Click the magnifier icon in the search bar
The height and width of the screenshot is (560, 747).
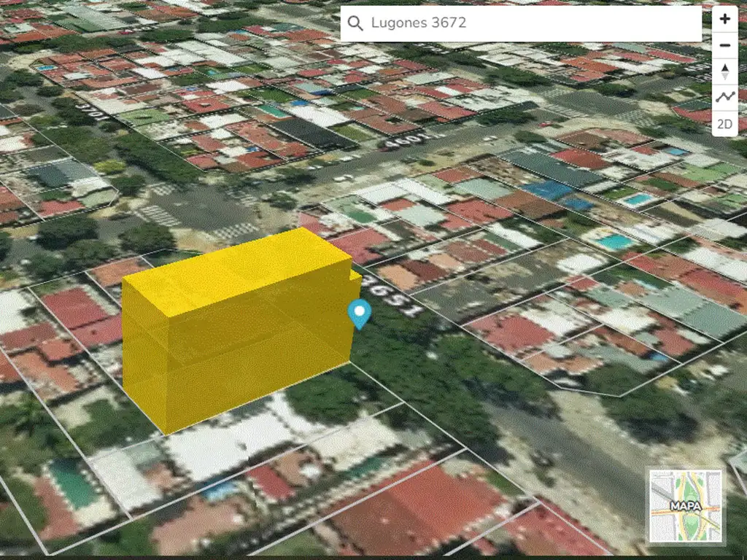coord(355,23)
